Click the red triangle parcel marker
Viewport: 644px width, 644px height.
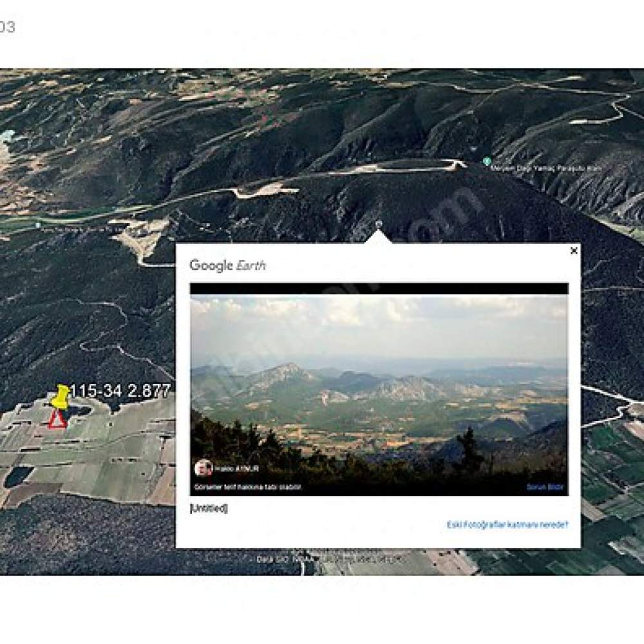tap(57, 420)
